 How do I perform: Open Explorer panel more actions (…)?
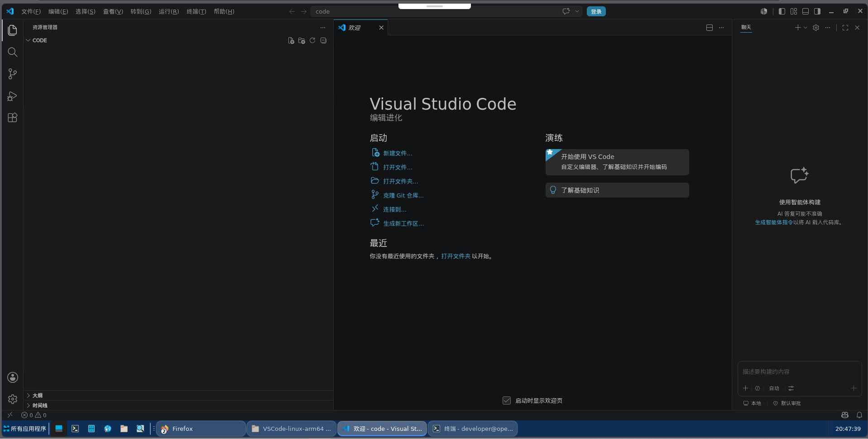pos(323,28)
